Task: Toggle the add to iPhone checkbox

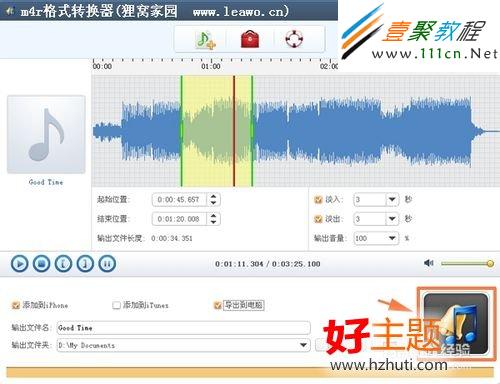Action: tap(15, 305)
